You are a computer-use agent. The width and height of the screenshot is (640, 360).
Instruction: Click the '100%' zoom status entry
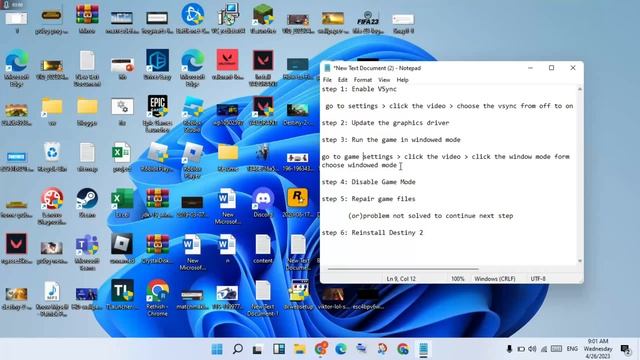coord(458,279)
